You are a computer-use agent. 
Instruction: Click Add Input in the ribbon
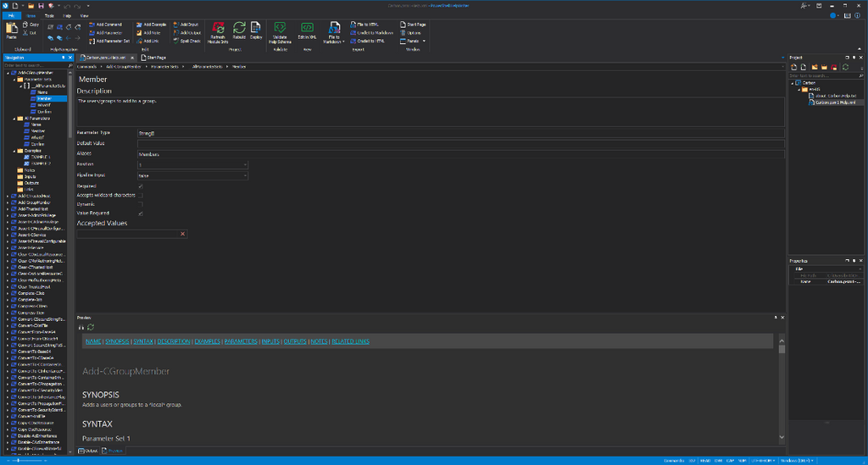[x=186, y=25]
